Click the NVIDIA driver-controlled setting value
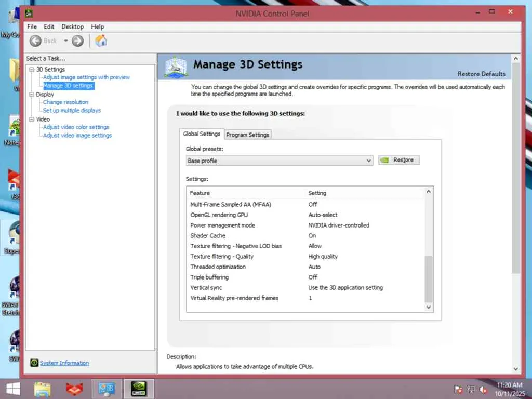The height and width of the screenshot is (399, 532). (339, 225)
